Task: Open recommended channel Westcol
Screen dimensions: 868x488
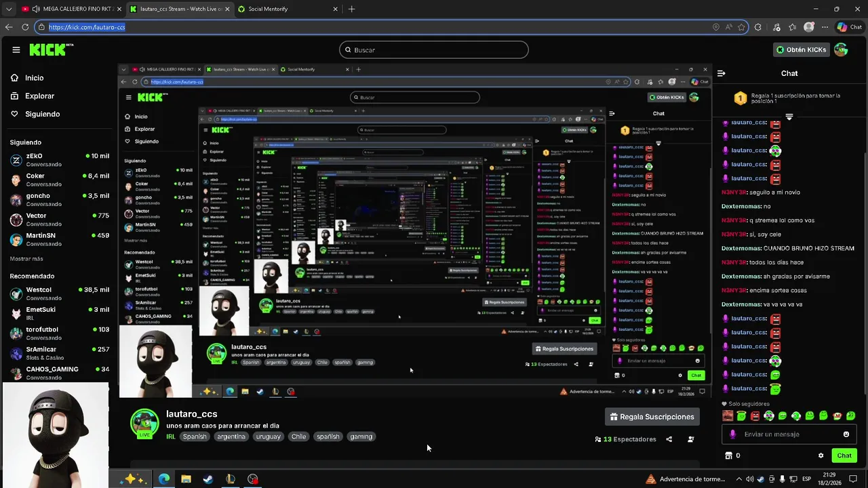Action: [x=59, y=293]
